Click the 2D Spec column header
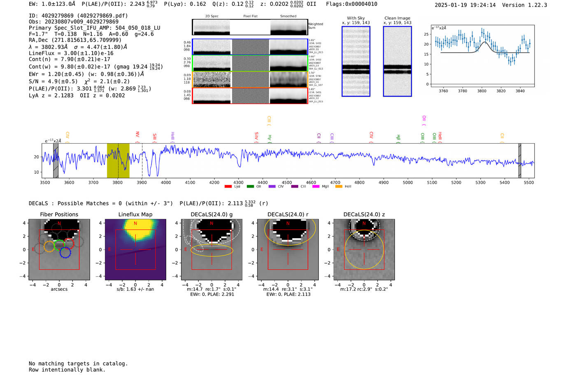 pos(212,16)
